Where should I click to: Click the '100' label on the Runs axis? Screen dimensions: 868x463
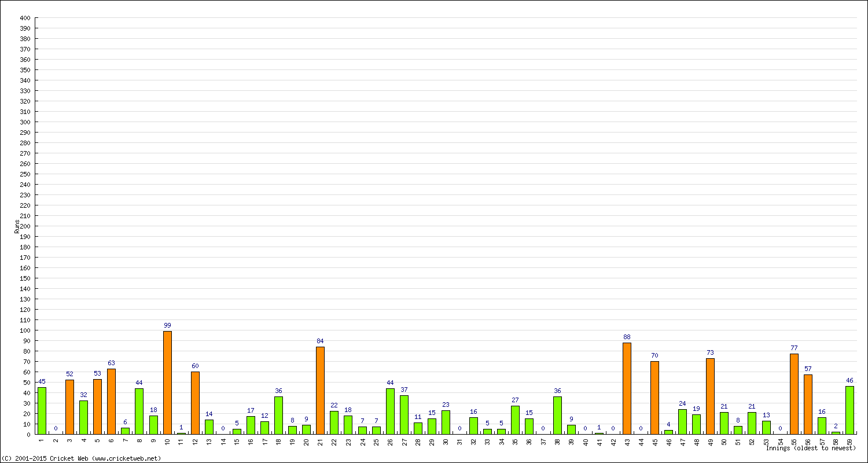[x=25, y=330]
